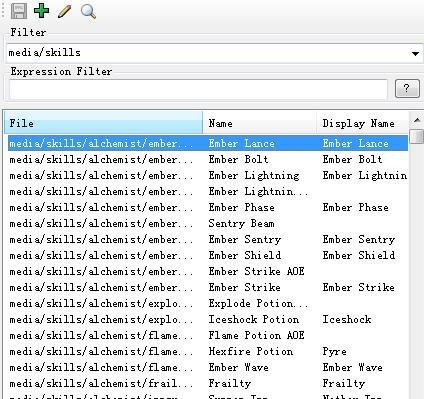Click the pencil Edit icon
Viewport: 424px width, 399px height.
coord(64,11)
